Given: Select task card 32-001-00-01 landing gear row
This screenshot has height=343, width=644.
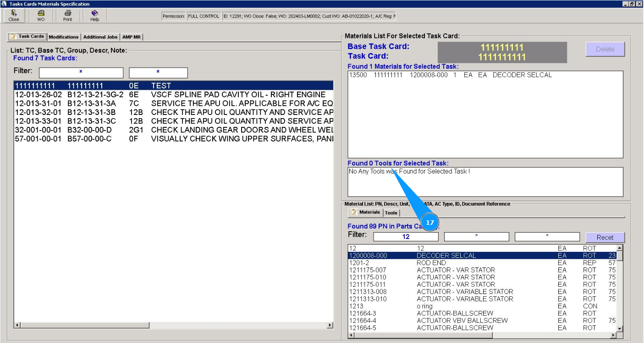Looking at the screenshot, I should 174,130.
